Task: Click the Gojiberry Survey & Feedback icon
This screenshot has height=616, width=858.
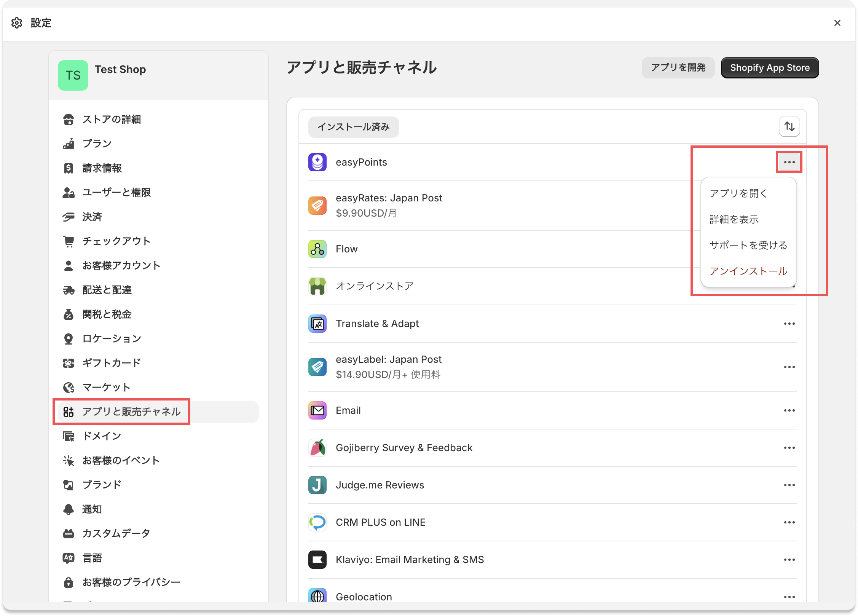Action: [317, 448]
